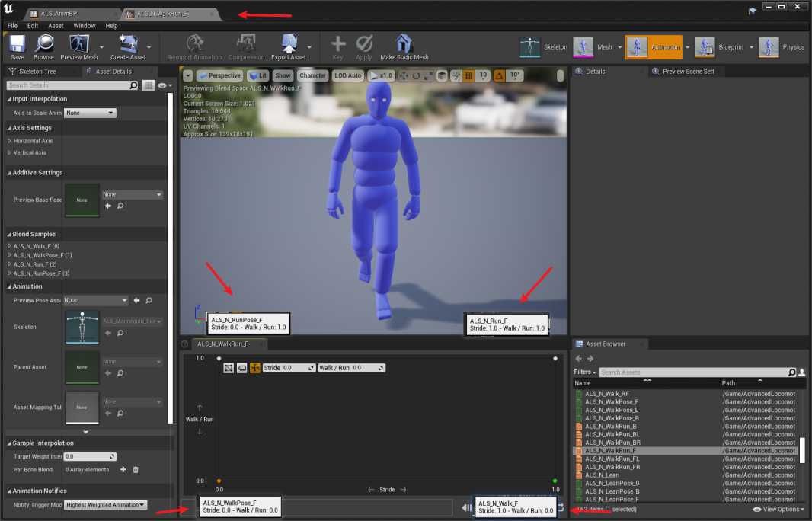Click the Export Asset icon
This screenshot has height=521, width=812.
tap(289, 48)
